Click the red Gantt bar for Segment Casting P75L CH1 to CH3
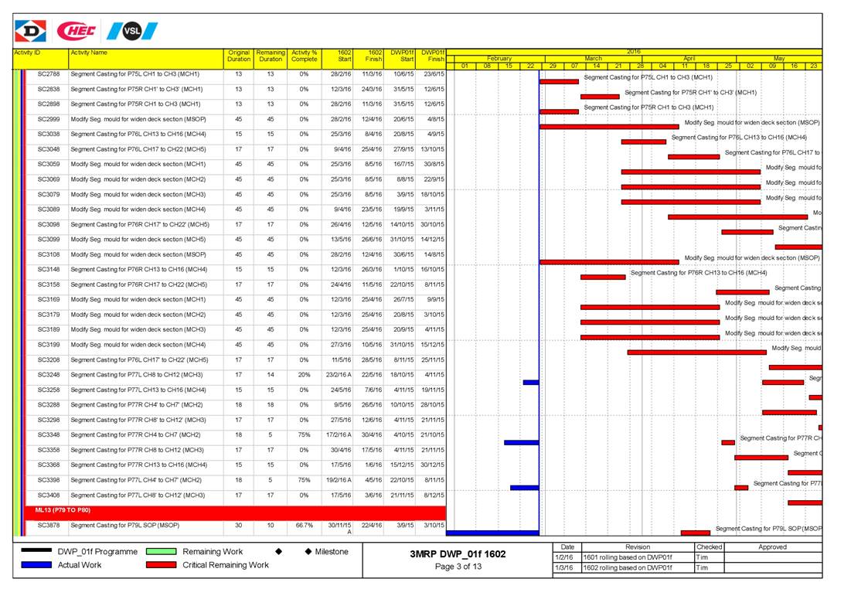This screenshot has height=613, width=868. pyautogui.click(x=559, y=81)
